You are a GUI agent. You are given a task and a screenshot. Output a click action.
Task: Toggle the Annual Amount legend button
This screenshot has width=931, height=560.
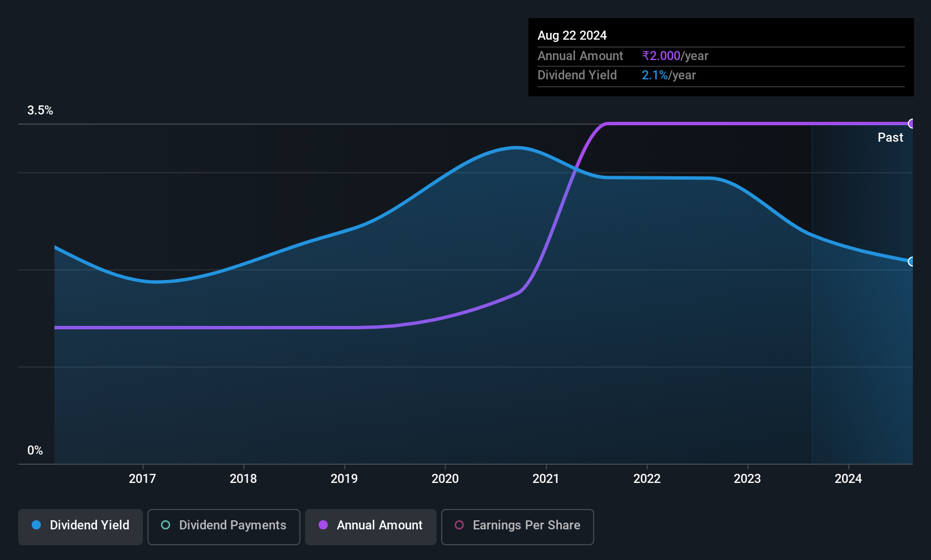[x=371, y=527]
